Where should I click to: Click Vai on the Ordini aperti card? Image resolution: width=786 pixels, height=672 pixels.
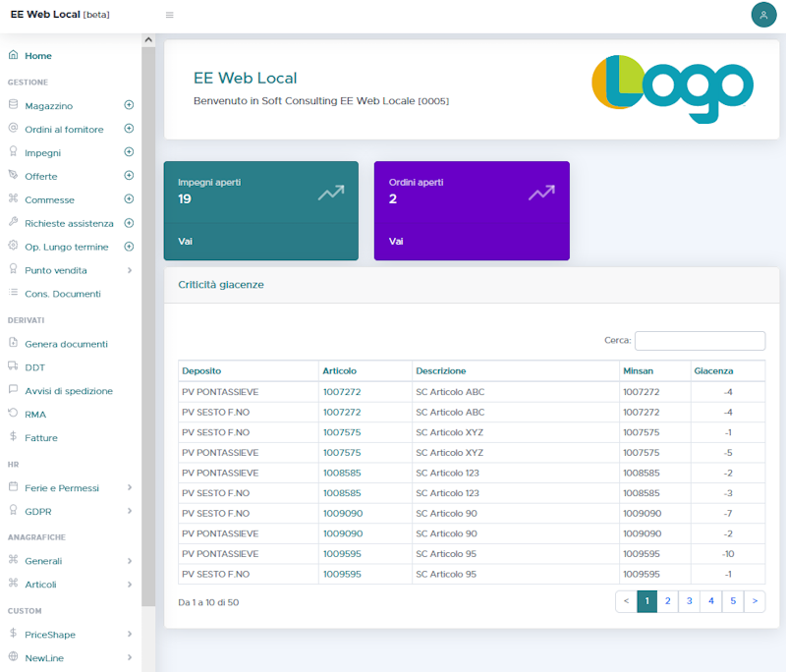point(396,241)
